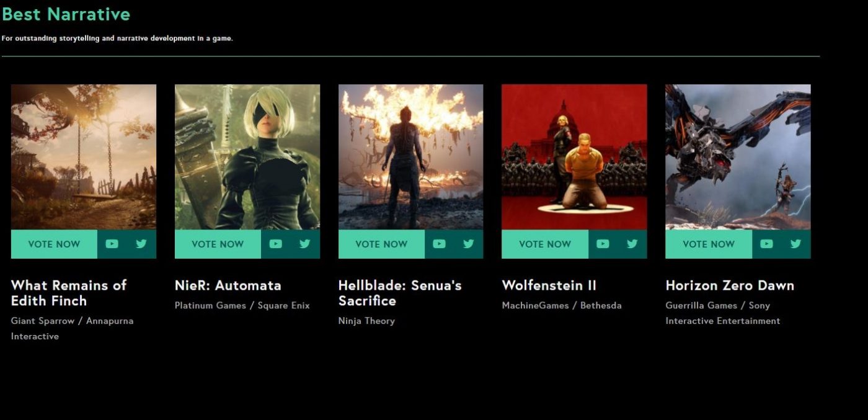Select the 'NieR: Automata' game title

[228, 285]
